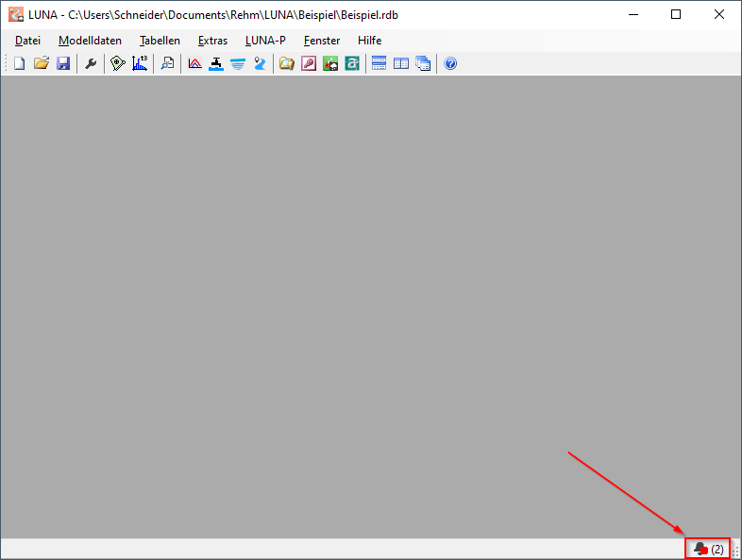Open the Modelldaten menu
Screen dimensions: 742x560
(x=90, y=41)
